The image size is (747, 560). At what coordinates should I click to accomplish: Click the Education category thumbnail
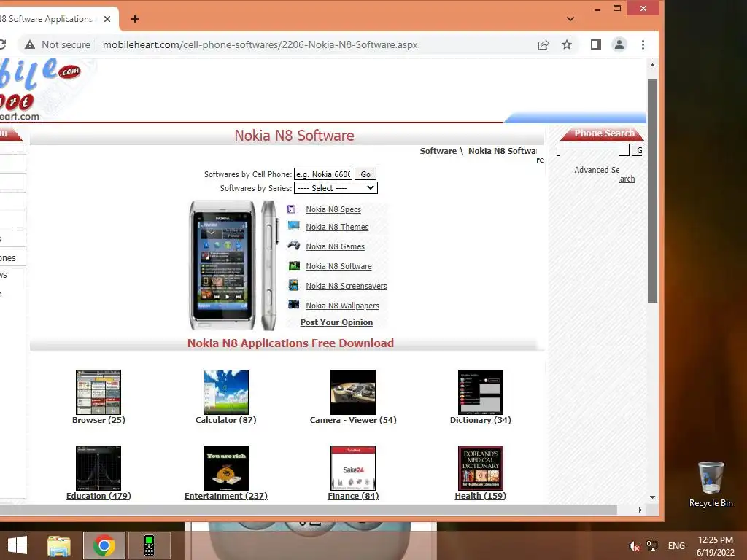pyautogui.click(x=98, y=468)
